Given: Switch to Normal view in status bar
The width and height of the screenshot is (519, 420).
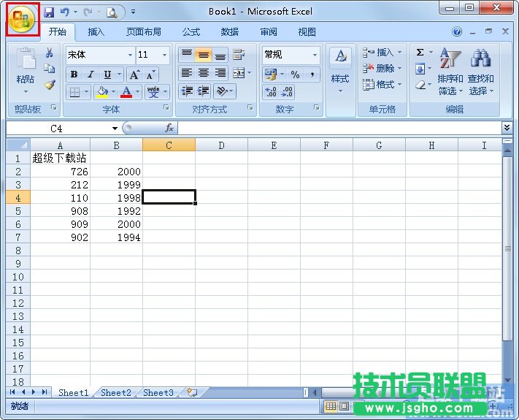Looking at the screenshot, I should [331, 406].
